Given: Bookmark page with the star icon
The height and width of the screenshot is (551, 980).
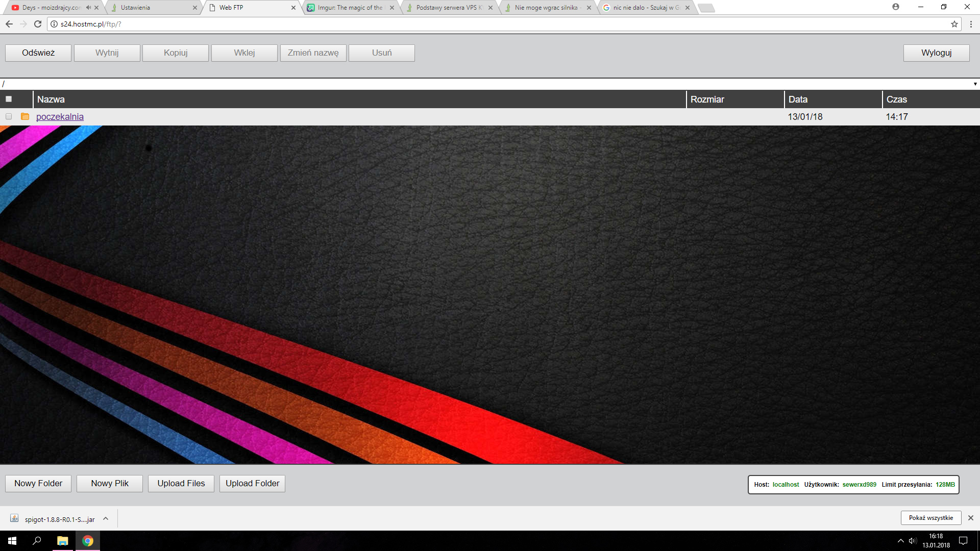Looking at the screenshot, I should click(x=954, y=24).
